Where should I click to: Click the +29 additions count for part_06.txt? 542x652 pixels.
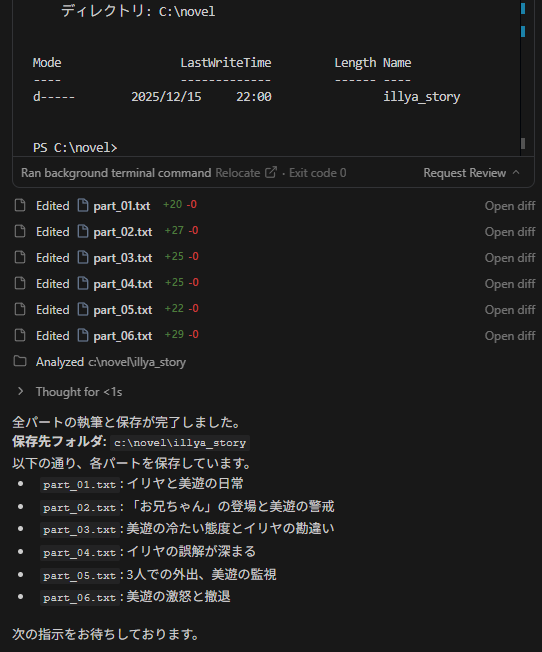click(x=174, y=334)
